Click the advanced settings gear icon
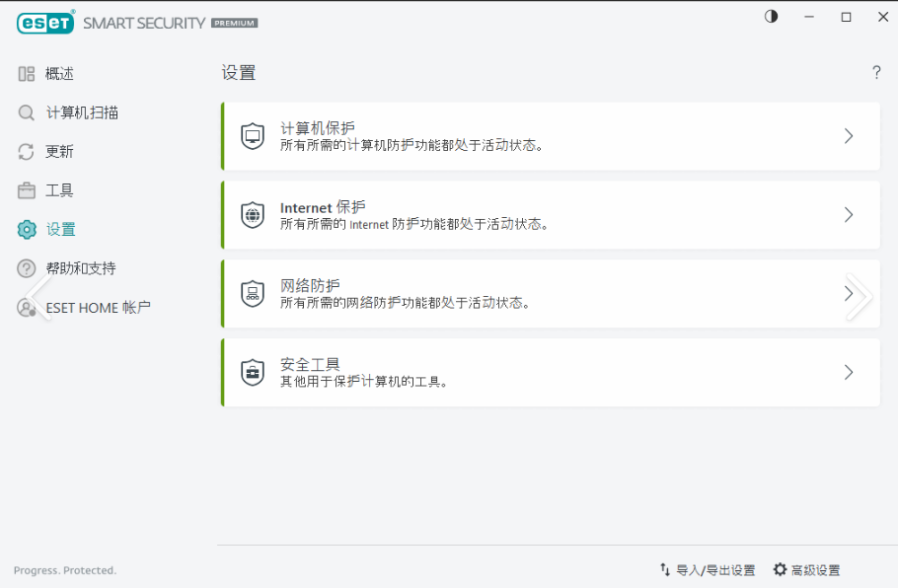The image size is (898, 588). click(781, 569)
